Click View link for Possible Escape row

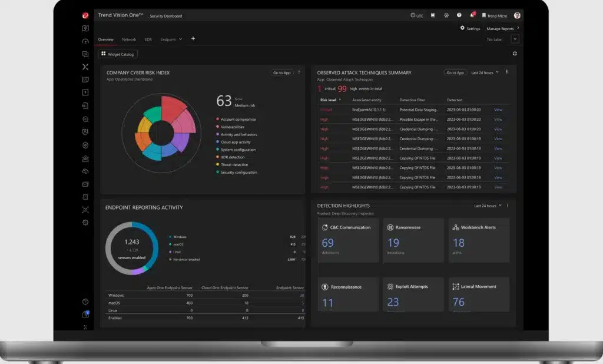(x=498, y=120)
